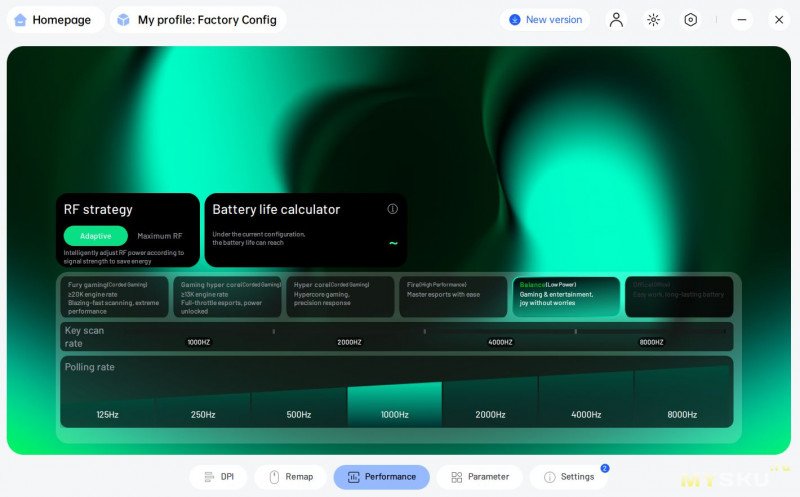Set key scan rate to 4000HZ
The image size is (800, 497).
point(500,342)
